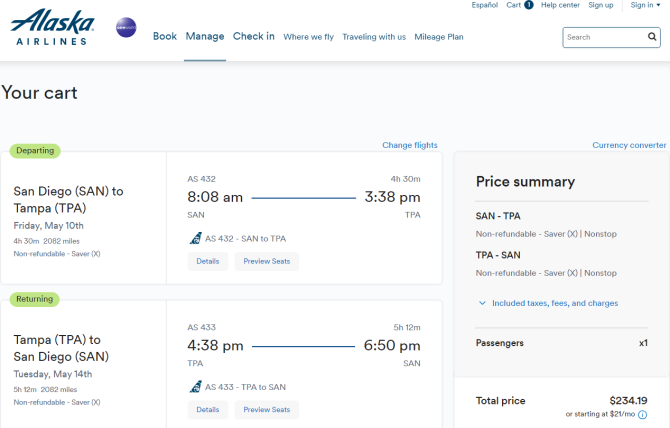
Task: Click the 4h 30m duration beside AS 432
Action: point(405,179)
